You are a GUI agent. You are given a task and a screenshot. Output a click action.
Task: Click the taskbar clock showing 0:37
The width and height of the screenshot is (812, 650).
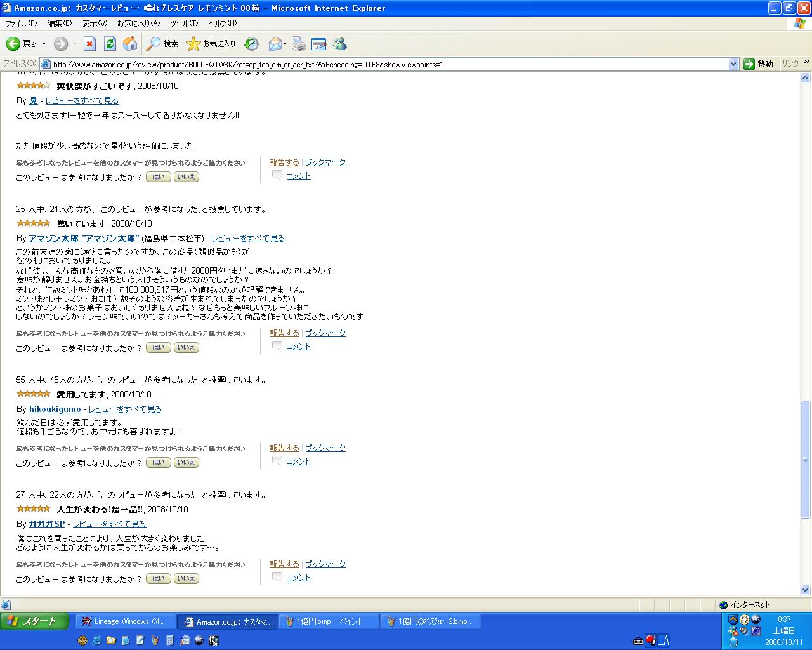[x=784, y=620]
